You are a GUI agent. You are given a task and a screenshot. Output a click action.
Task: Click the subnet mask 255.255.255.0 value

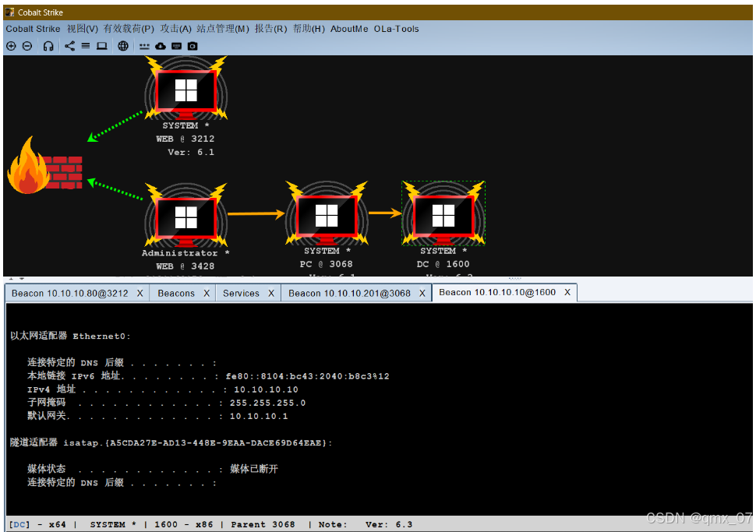[x=267, y=403]
